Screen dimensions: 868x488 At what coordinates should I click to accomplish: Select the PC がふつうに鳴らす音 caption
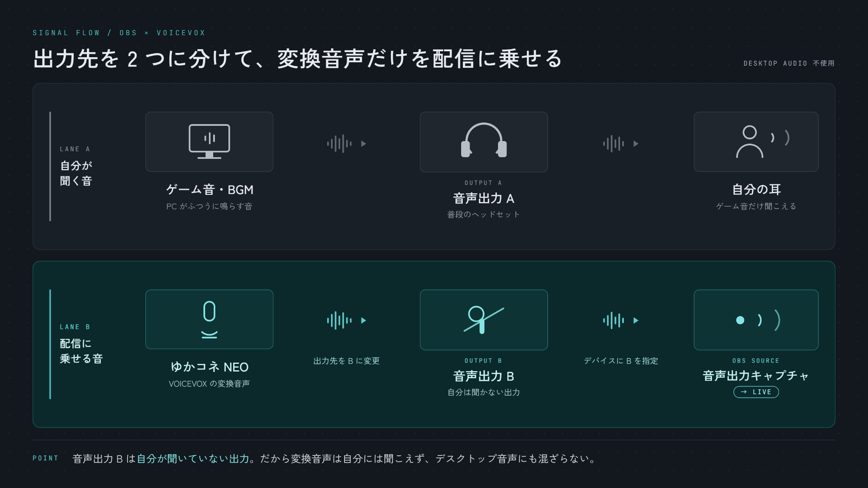(209, 206)
